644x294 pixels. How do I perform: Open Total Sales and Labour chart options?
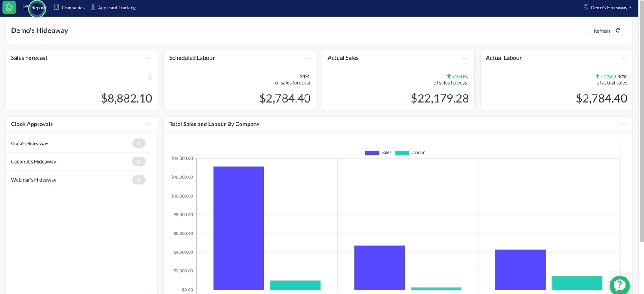[623, 125]
